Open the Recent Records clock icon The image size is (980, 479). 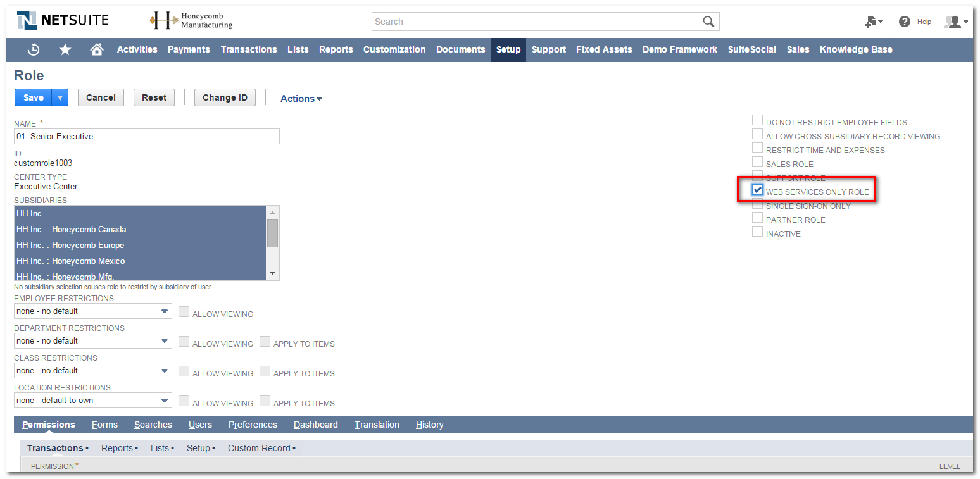pyautogui.click(x=34, y=49)
